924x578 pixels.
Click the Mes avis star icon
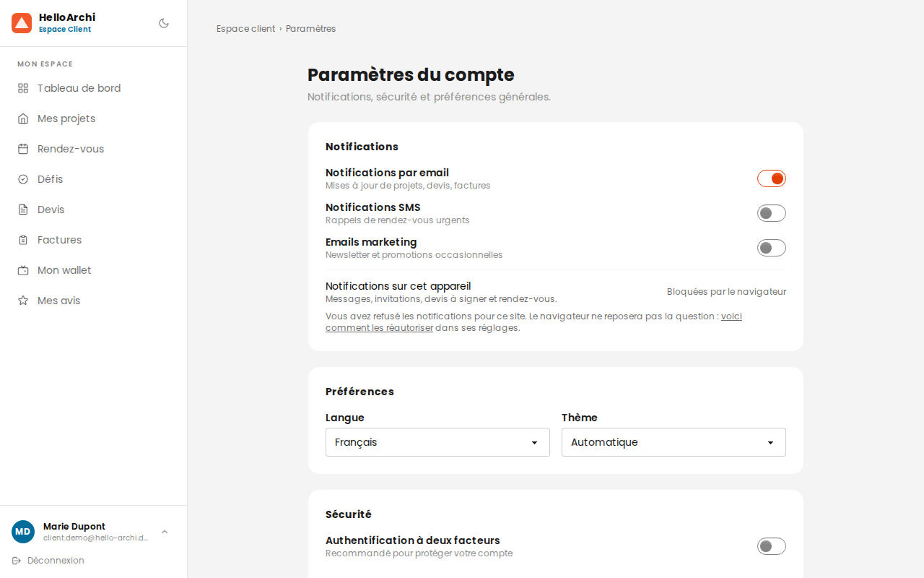pyautogui.click(x=23, y=301)
